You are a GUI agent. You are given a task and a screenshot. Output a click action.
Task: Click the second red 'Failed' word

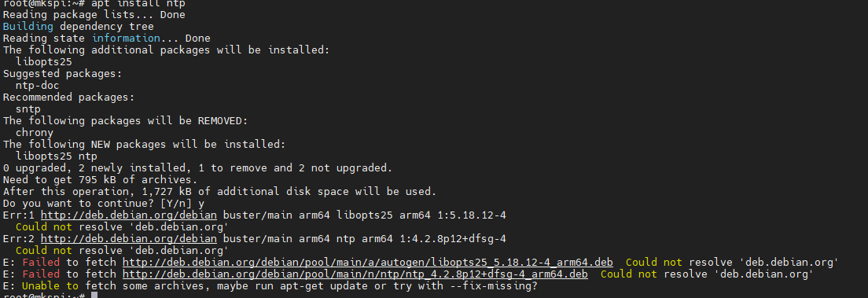[x=41, y=274]
